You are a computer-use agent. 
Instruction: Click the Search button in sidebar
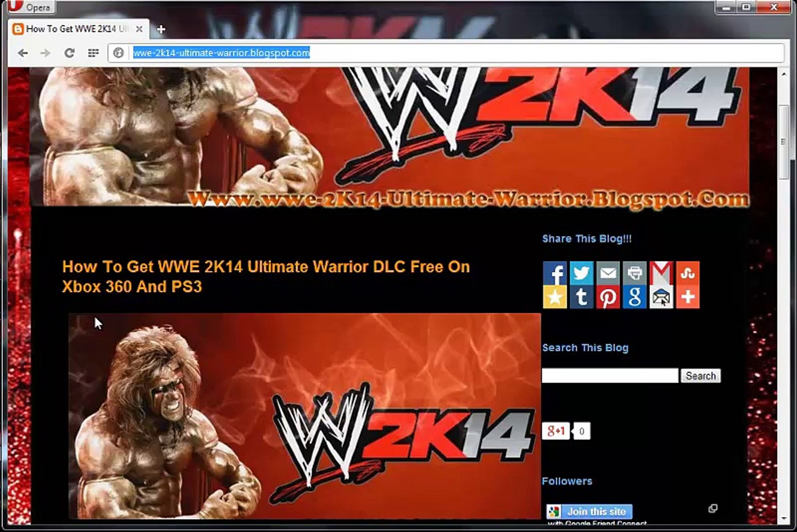point(700,376)
